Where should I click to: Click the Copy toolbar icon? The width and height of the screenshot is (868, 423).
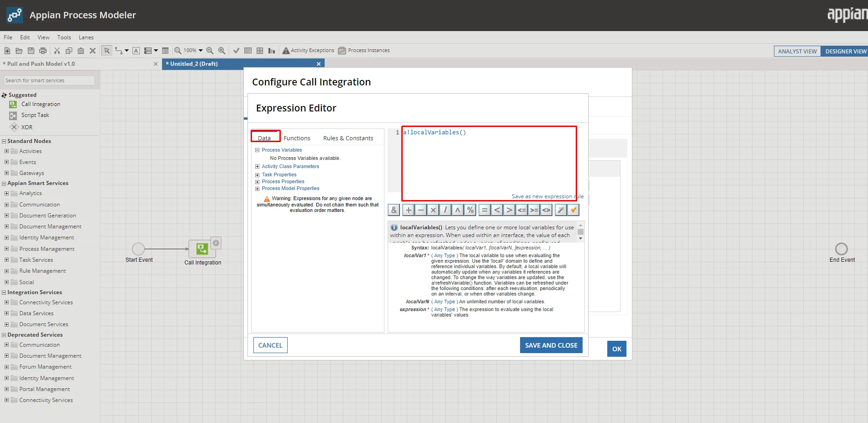pos(69,51)
